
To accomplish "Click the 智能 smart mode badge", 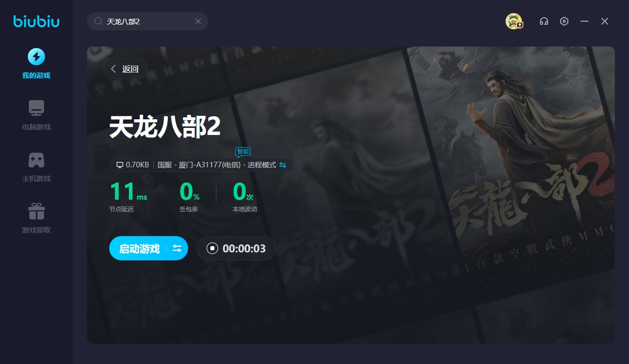I will pos(243,152).
